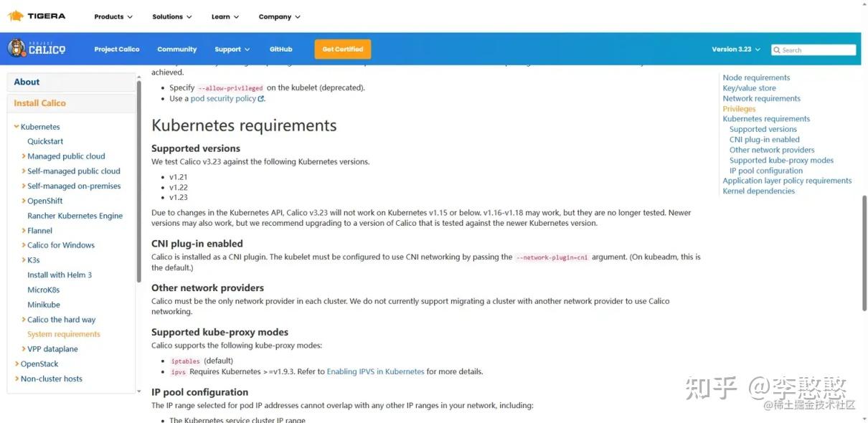Click the Project Calico cat logo

tap(20, 49)
